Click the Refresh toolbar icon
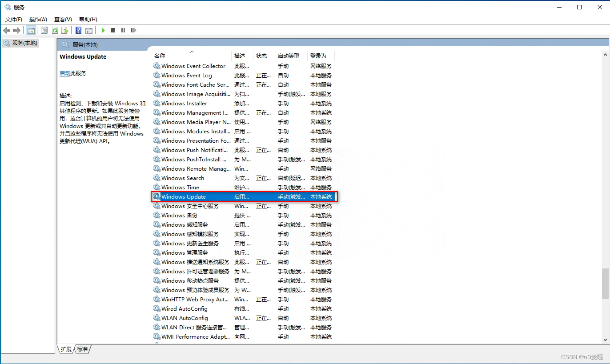610x364 pixels. 55,30
